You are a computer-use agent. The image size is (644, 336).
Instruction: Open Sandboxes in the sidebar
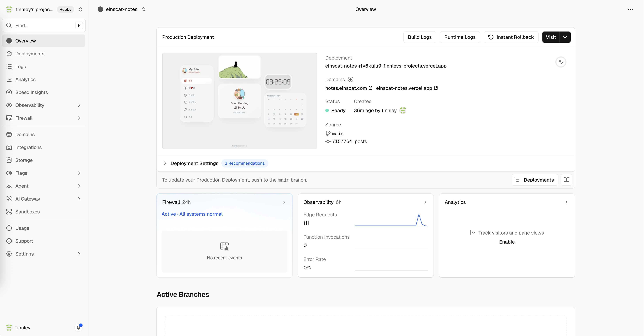pos(28,212)
